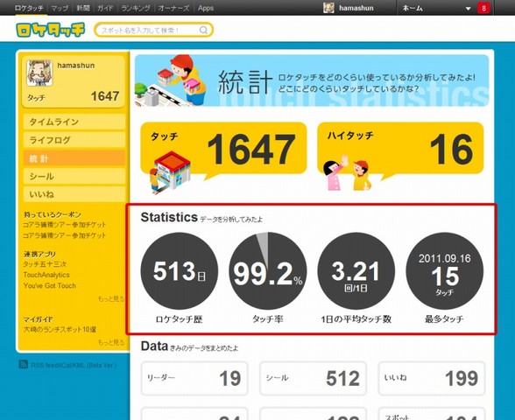This screenshot has height=420, width=515.
Task: Open 大槻のランチスポット10選 guide link
Action: (60, 329)
